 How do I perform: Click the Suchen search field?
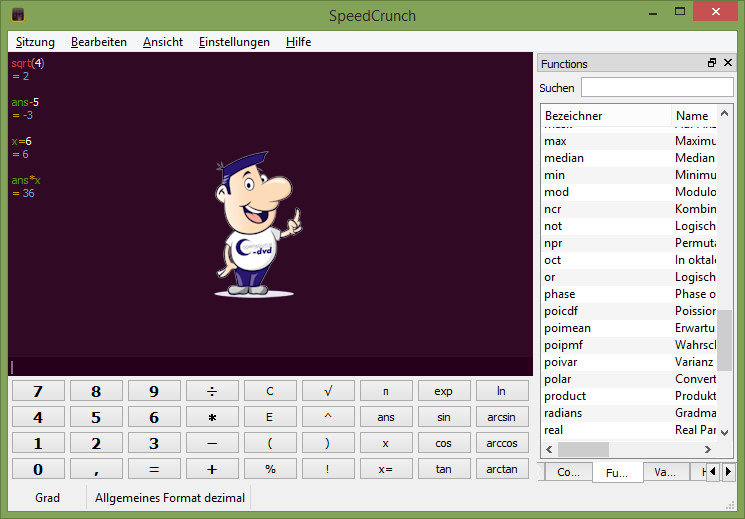point(657,88)
